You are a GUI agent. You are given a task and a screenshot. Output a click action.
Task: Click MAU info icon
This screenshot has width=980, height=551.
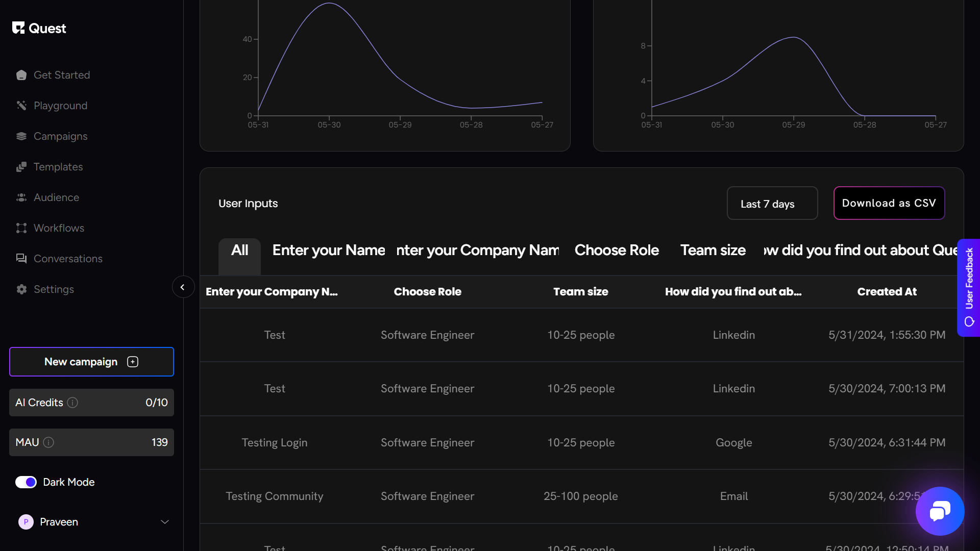48,442
